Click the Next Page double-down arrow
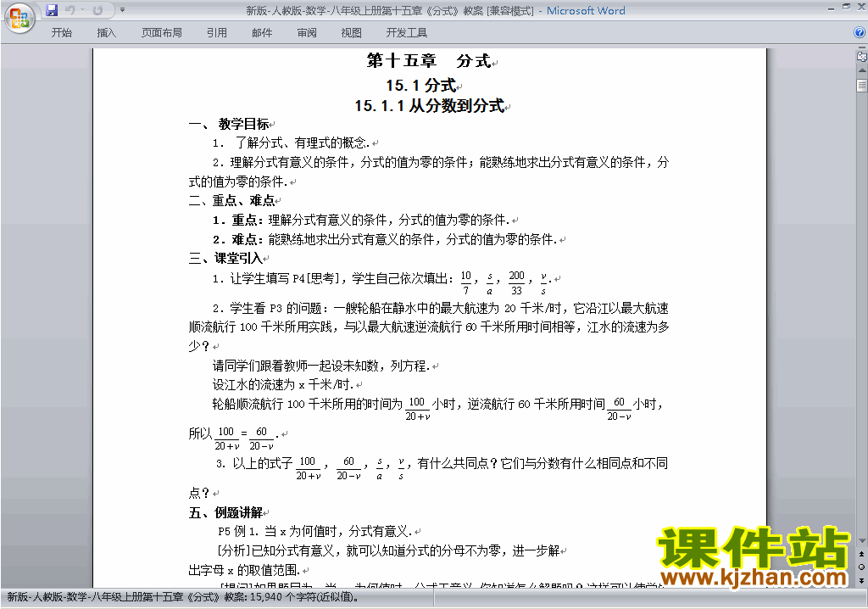 (862, 580)
